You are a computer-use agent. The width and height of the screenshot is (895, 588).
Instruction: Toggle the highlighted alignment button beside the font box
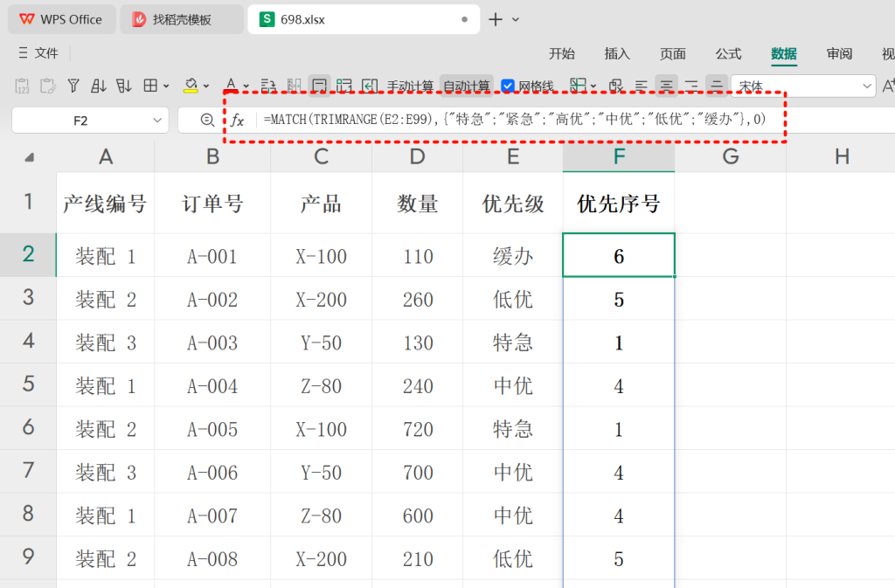coord(717,86)
